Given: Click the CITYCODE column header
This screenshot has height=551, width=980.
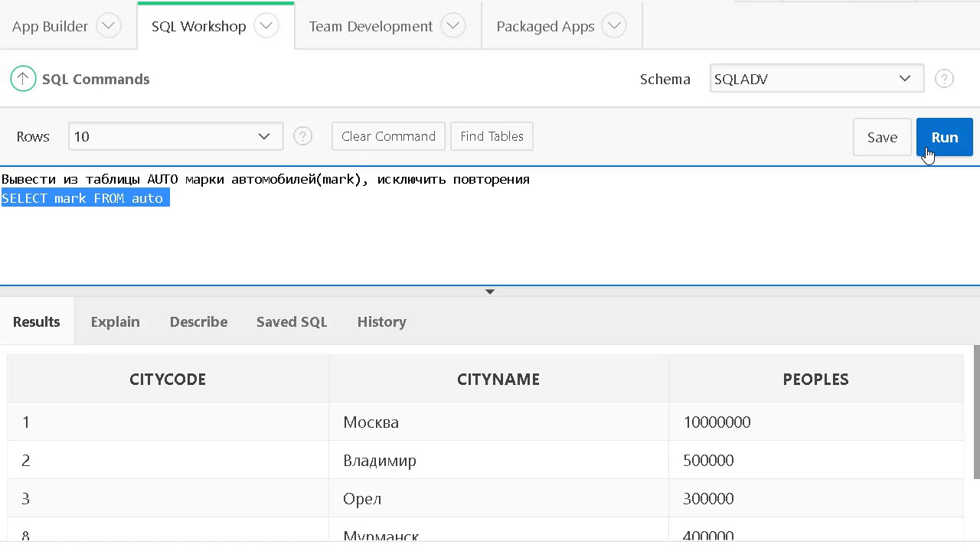Looking at the screenshot, I should [168, 379].
